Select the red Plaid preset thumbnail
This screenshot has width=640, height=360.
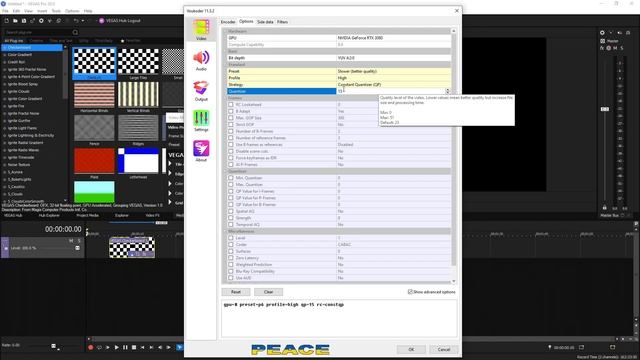pyautogui.click(x=94, y=161)
